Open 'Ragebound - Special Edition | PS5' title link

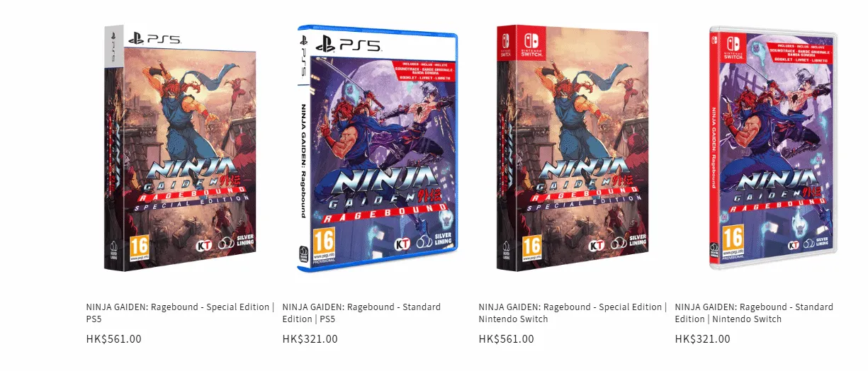coord(180,313)
